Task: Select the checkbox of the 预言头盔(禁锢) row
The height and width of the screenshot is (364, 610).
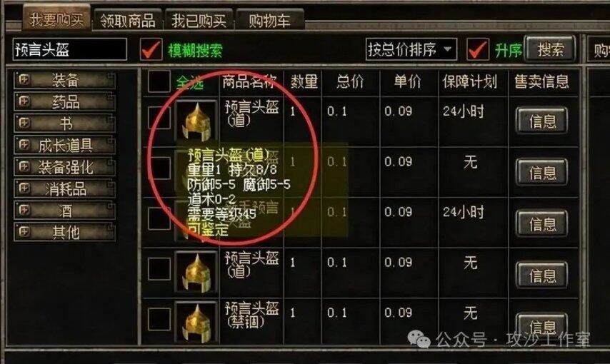Action: [159, 319]
